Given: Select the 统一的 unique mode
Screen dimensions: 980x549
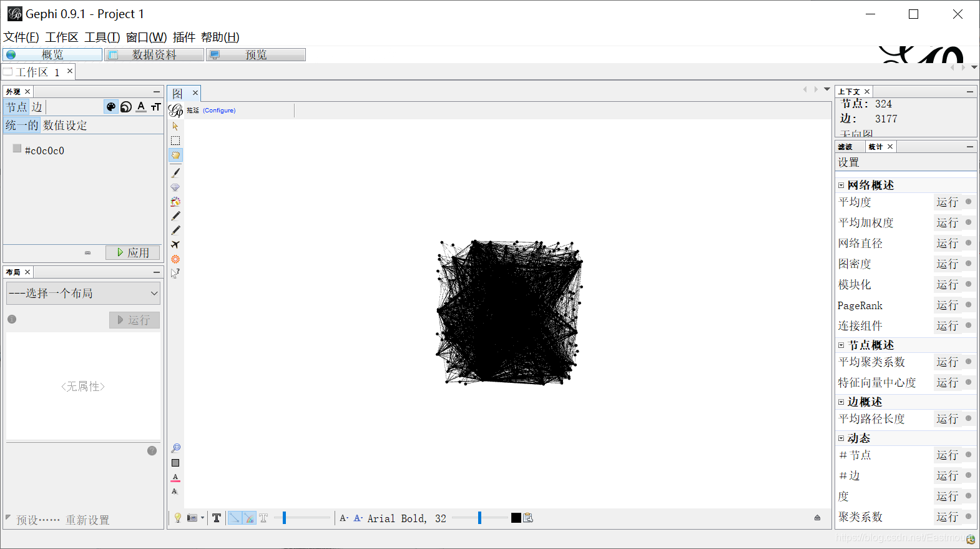Looking at the screenshot, I should (x=22, y=125).
